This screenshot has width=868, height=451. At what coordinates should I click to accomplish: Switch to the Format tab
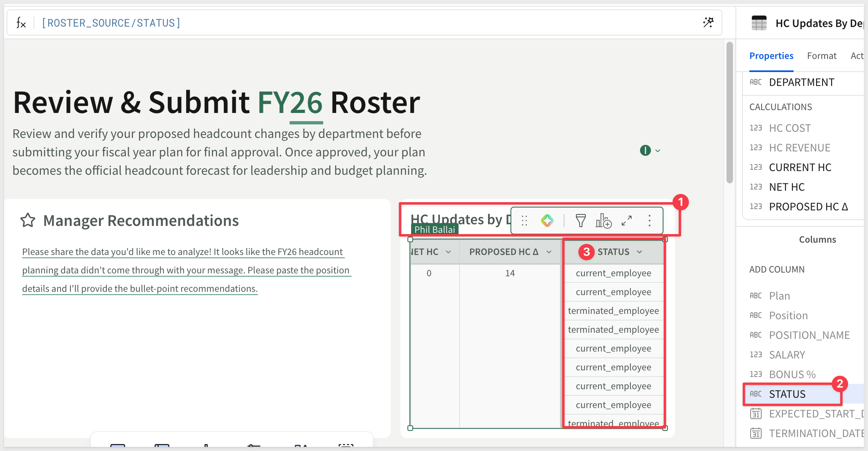coord(821,56)
